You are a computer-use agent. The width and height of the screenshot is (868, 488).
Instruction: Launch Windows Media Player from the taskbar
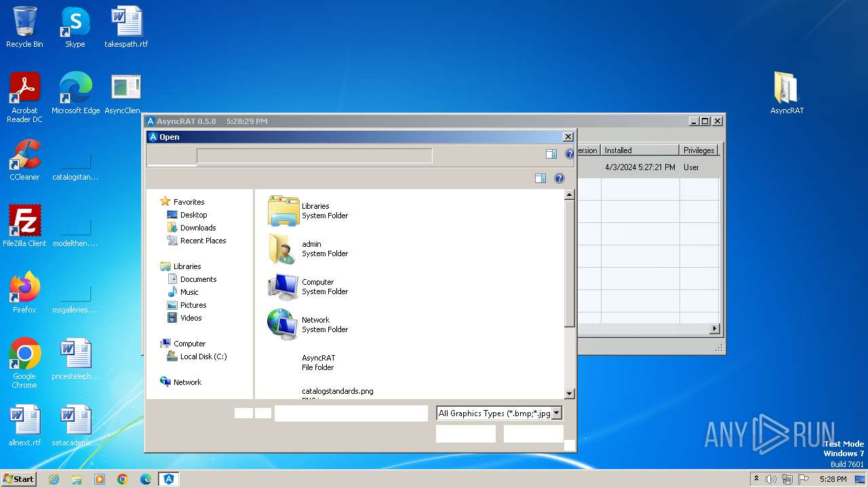click(x=100, y=479)
